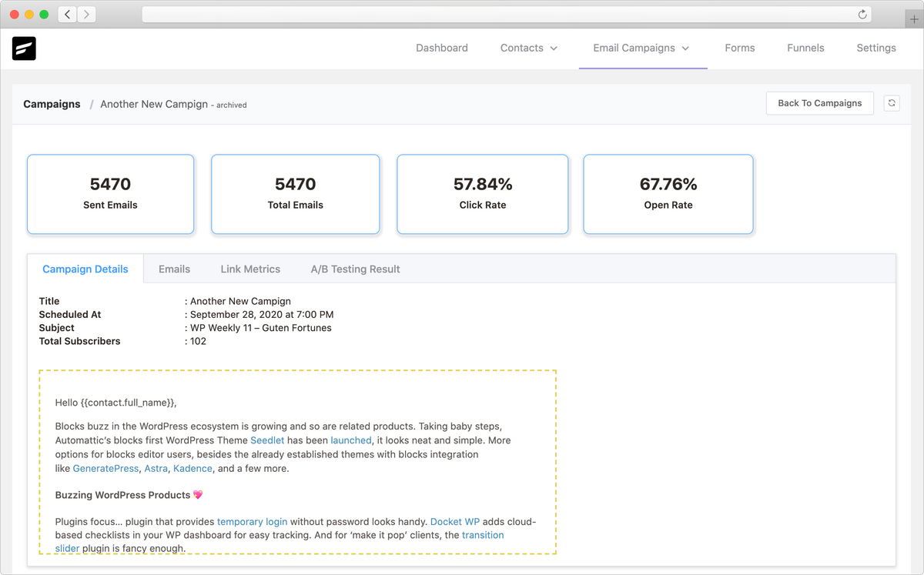This screenshot has height=575, width=924.
Task: Open the Seedlet theme link
Action: tap(267, 440)
